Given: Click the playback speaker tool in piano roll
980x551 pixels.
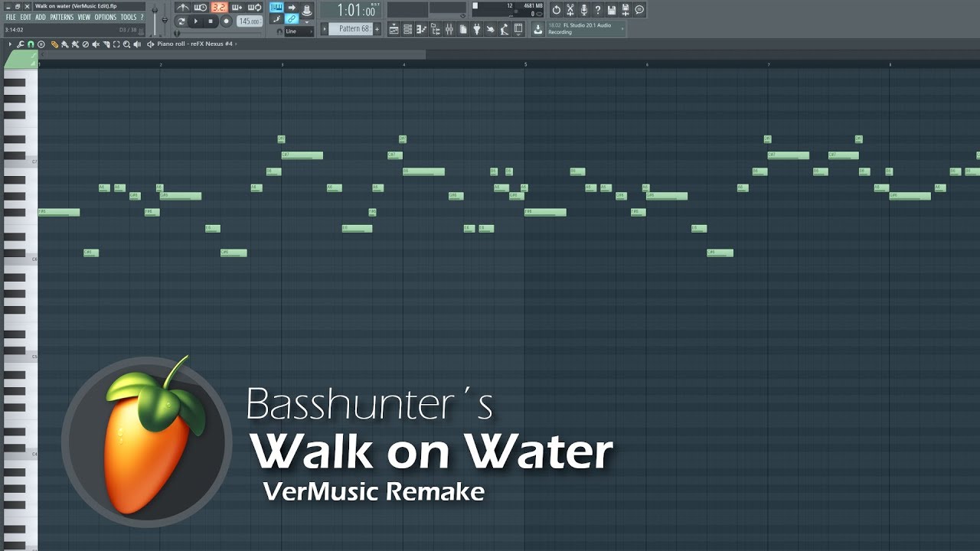Looking at the screenshot, I should [137, 44].
